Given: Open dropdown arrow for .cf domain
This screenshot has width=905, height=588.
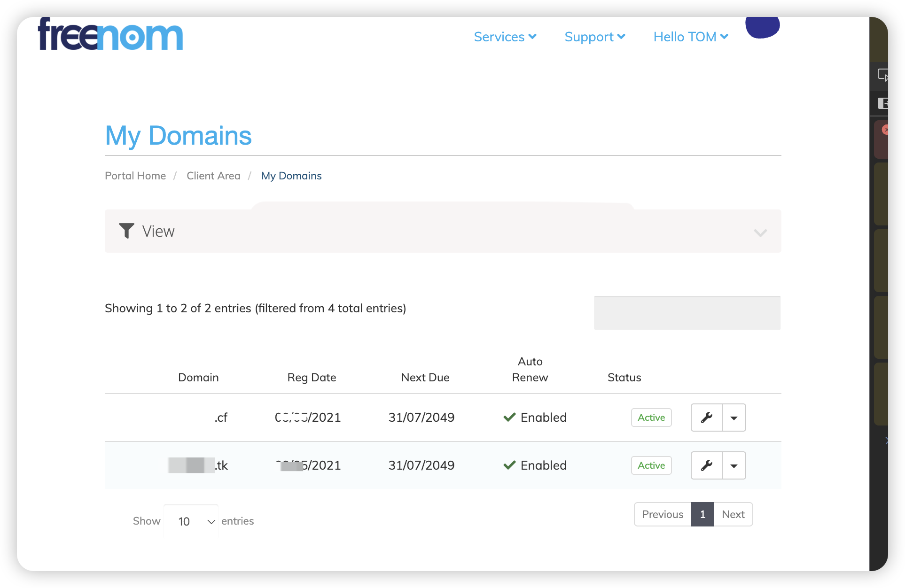Looking at the screenshot, I should 734,418.
